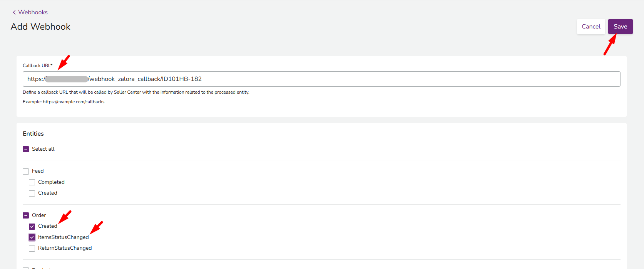Screen dimensions: 644x269
Task: Click the back chevron beside Webhooks
Action: point(14,12)
